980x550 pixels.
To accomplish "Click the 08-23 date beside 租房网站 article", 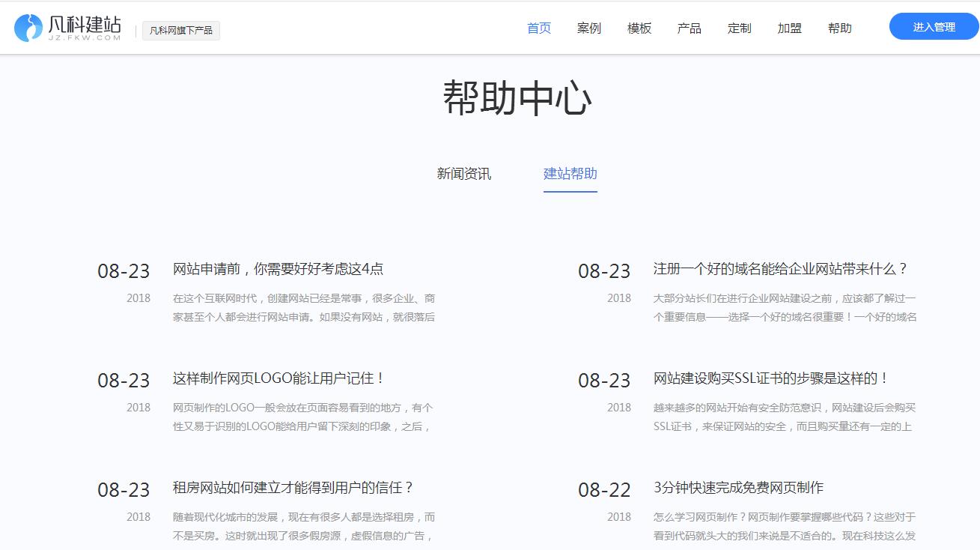I will [x=124, y=490].
